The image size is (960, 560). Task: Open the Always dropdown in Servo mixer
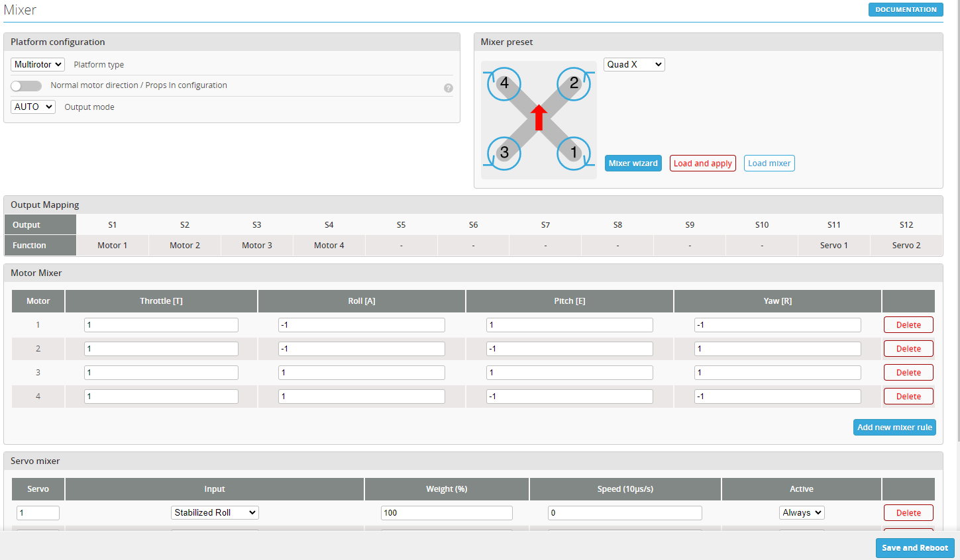coord(802,512)
